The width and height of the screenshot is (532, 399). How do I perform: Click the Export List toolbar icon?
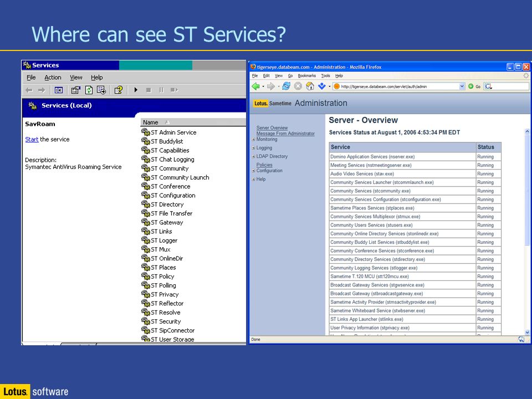pyautogui.click(x=101, y=90)
